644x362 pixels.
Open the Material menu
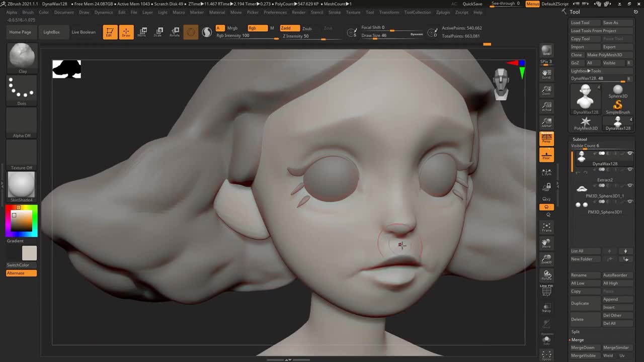217,12
